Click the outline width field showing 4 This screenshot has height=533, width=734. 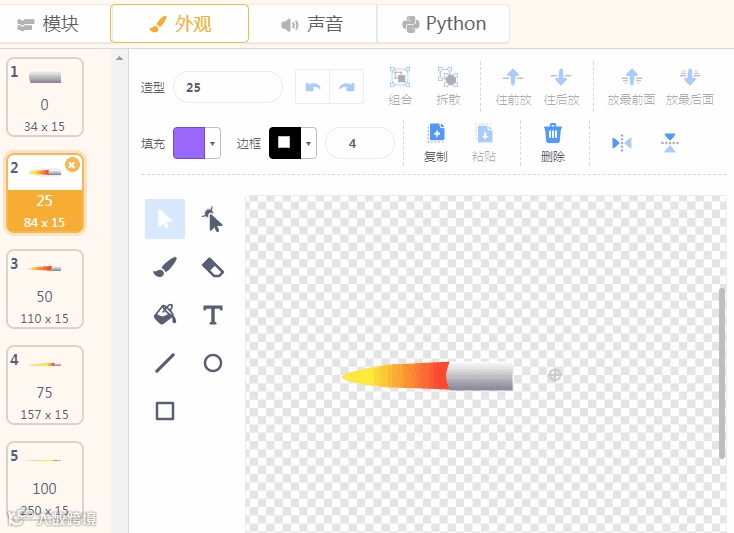tap(360, 143)
